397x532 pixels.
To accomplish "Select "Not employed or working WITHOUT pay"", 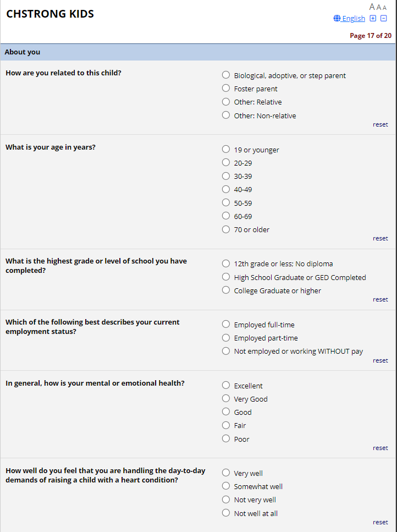I will [x=226, y=351].
